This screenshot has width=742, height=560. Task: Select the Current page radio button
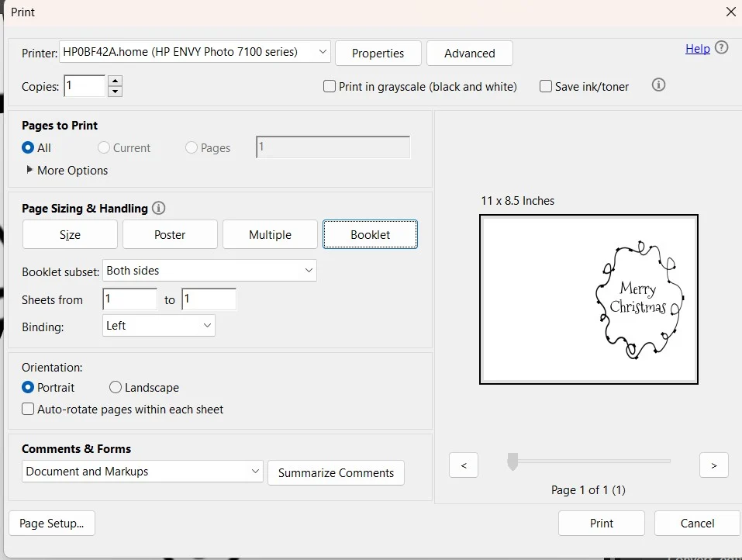point(104,147)
